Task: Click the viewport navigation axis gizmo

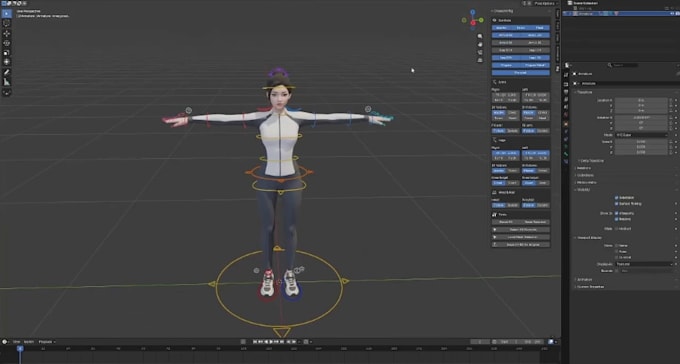Action: (473, 20)
